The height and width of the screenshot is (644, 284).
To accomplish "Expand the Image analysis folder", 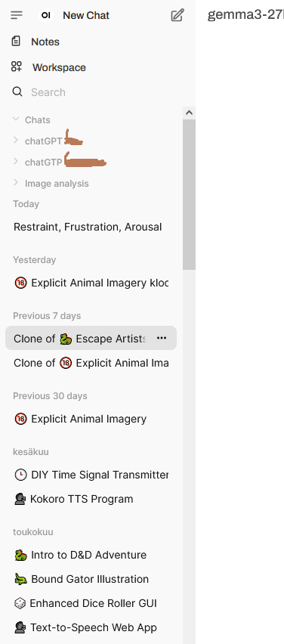I will (x=16, y=182).
